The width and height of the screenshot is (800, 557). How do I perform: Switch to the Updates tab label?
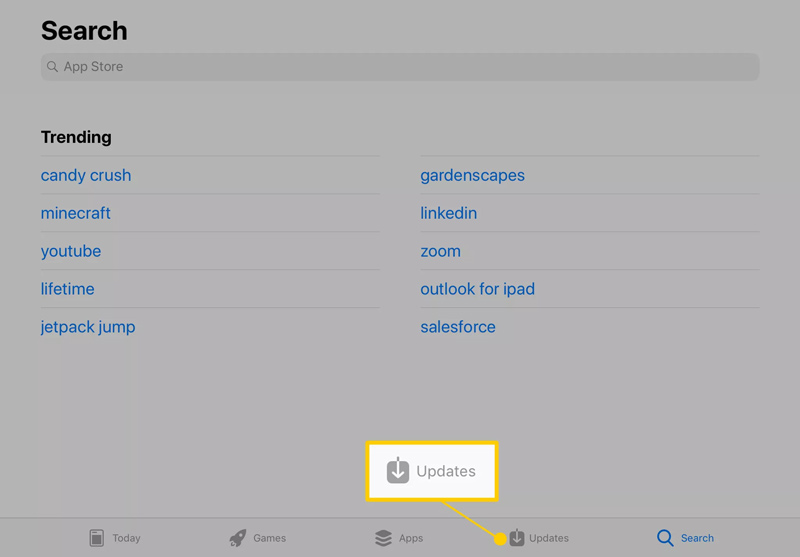[x=549, y=538]
